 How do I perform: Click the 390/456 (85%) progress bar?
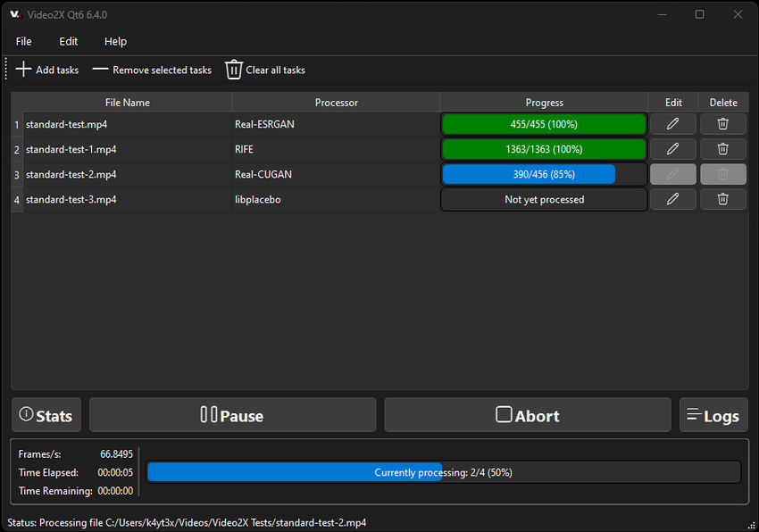(x=544, y=175)
